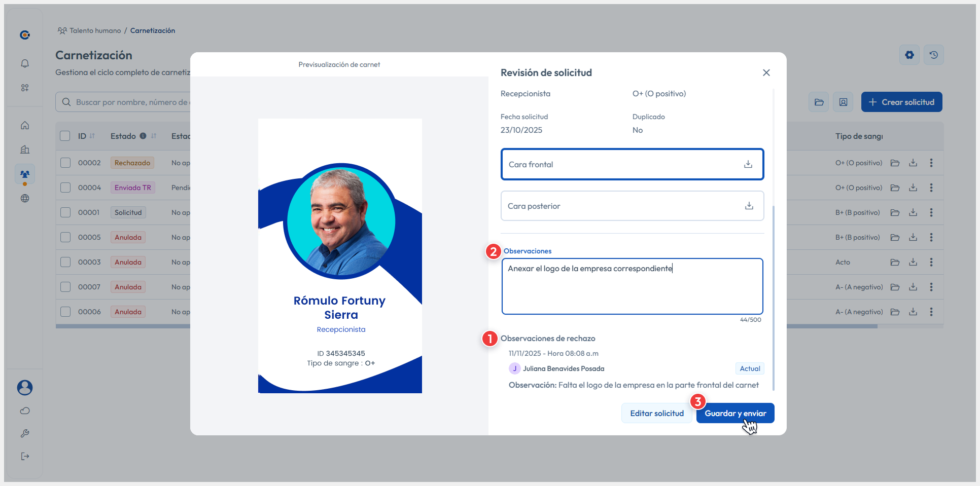Select the Carnetización breadcrumb item
The height and width of the screenshot is (486, 980).
coord(152,30)
